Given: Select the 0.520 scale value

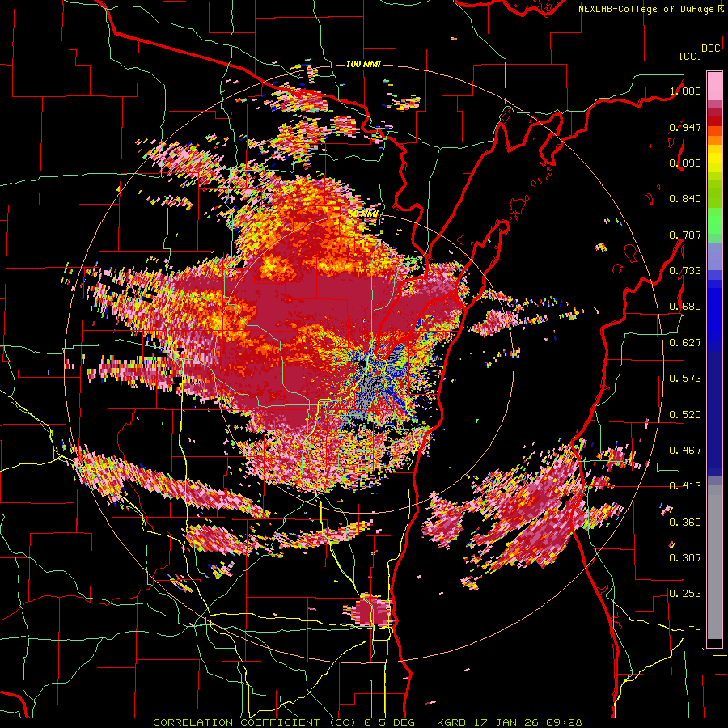Looking at the screenshot, I should 685,415.
